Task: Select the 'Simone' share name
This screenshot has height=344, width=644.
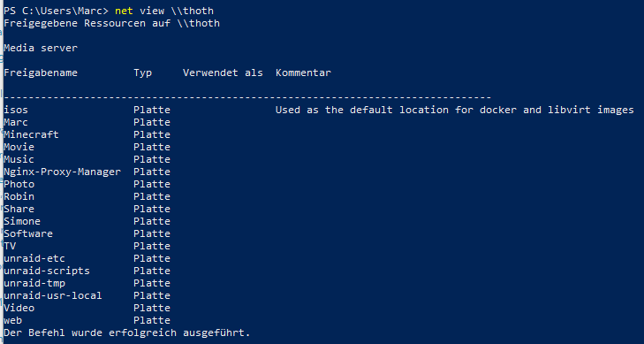Action: tap(22, 221)
